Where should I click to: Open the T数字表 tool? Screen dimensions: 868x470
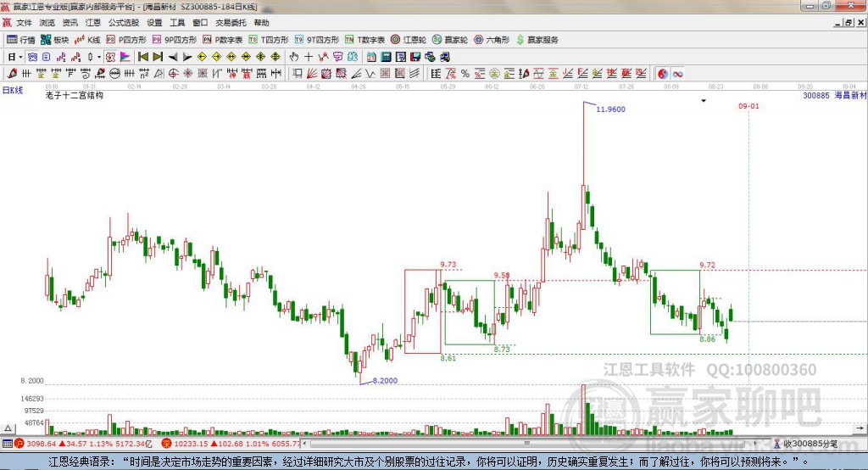(x=364, y=40)
